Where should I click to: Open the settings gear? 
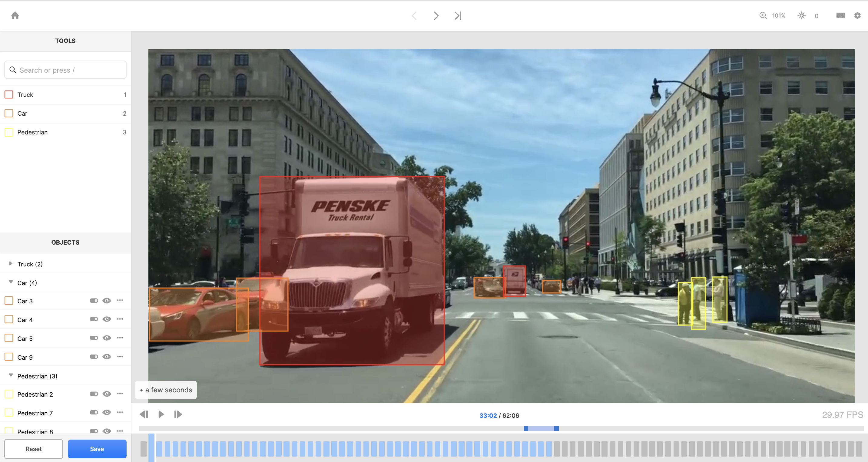(857, 15)
